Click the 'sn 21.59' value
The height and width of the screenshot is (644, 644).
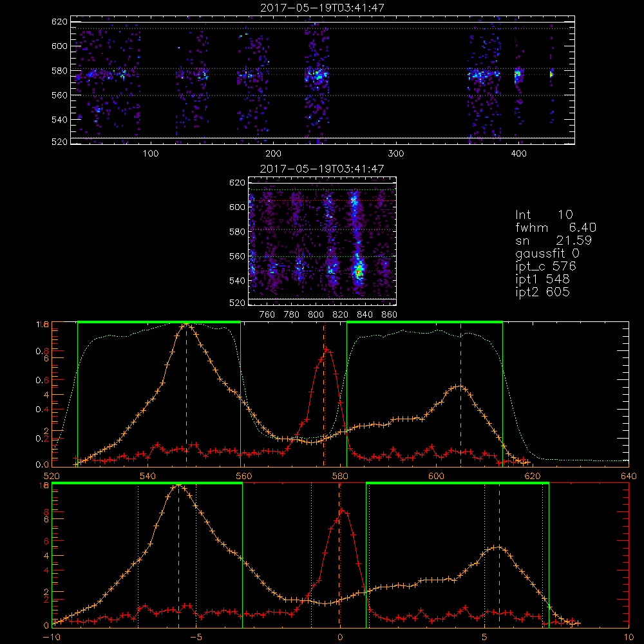point(553,240)
